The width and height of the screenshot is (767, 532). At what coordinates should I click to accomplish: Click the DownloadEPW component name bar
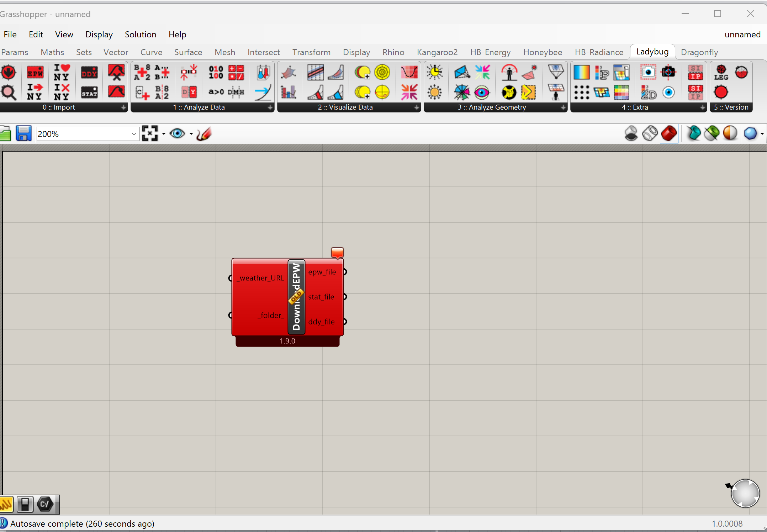296,297
